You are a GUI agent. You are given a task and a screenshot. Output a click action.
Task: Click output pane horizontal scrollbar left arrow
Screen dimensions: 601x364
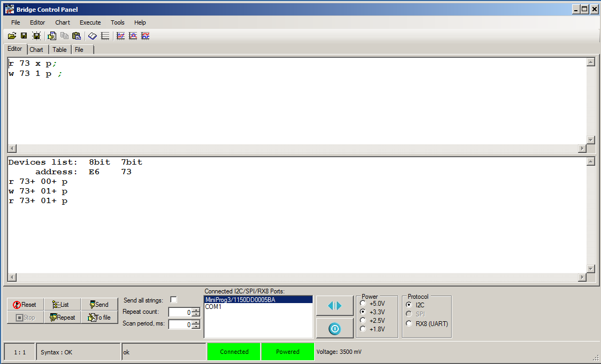pyautogui.click(x=12, y=277)
